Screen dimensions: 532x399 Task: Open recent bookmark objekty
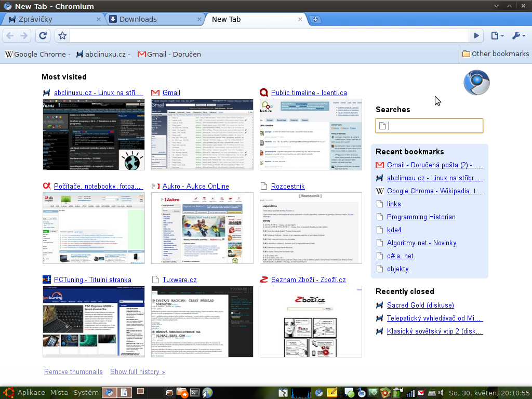398,269
